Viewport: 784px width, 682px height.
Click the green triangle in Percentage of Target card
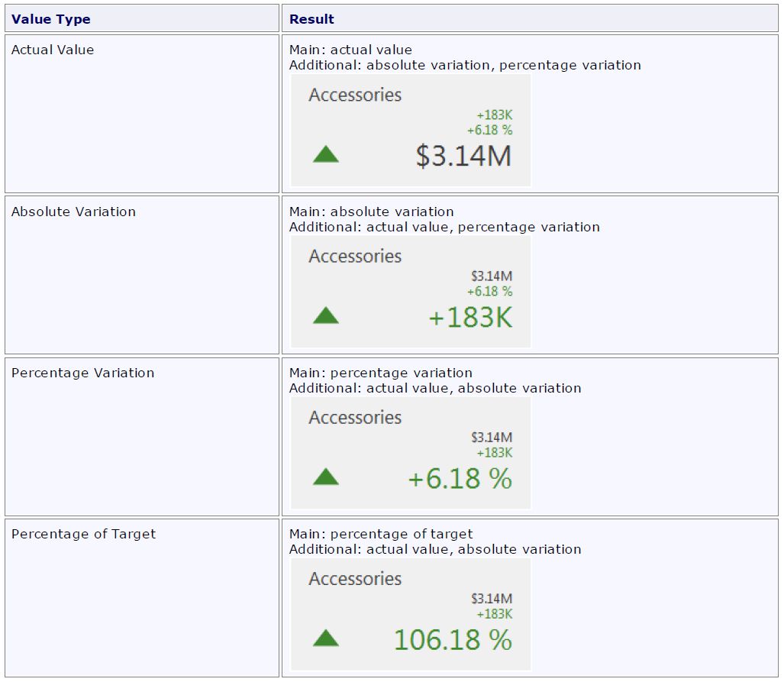(x=326, y=638)
